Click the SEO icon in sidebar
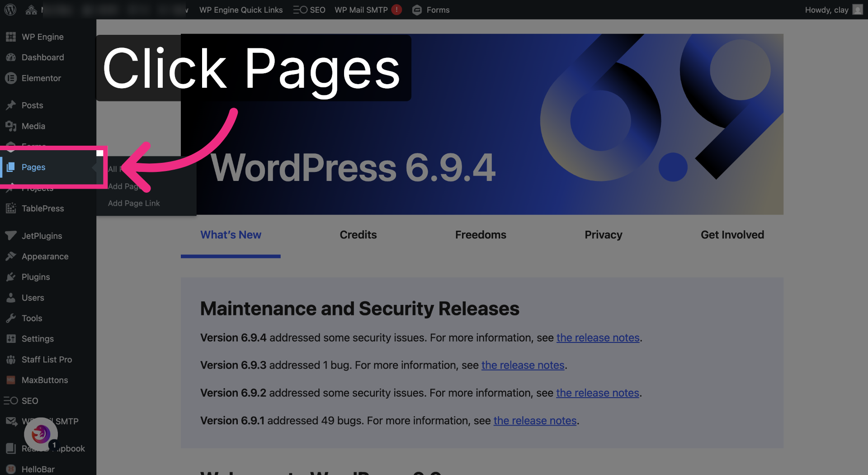Viewport: 868px width, 475px height. point(11,401)
